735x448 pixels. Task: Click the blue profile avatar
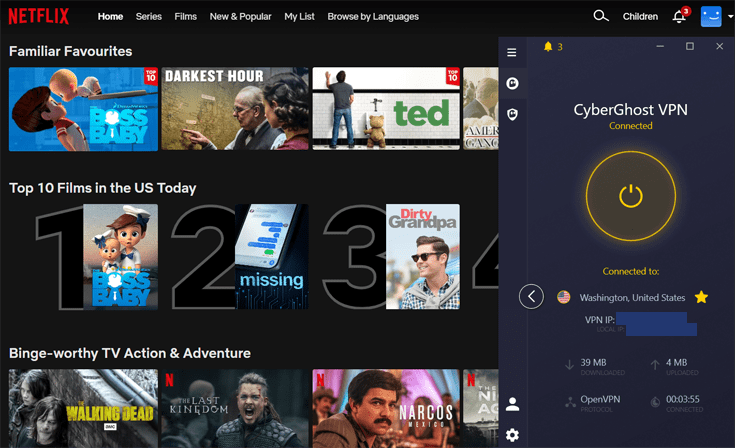(711, 16)
